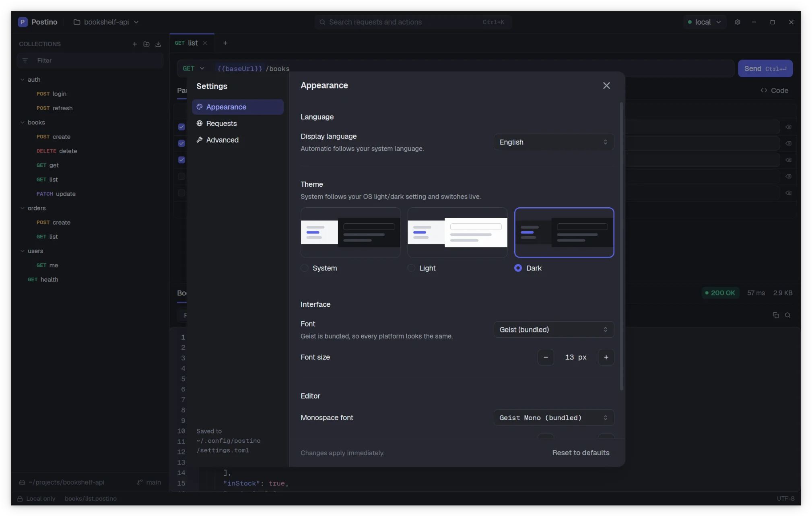
Task: Decrease font size with minus button
Action: coord(546,357)
